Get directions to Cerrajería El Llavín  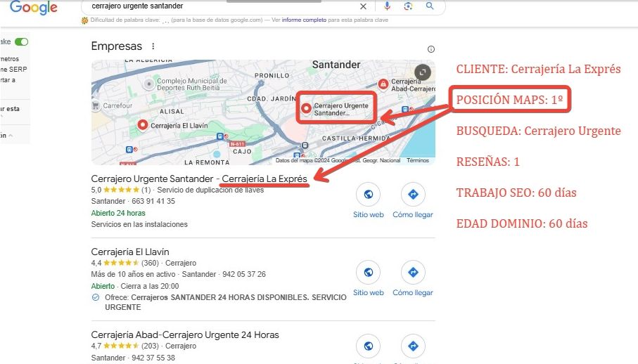click(413, 279)
